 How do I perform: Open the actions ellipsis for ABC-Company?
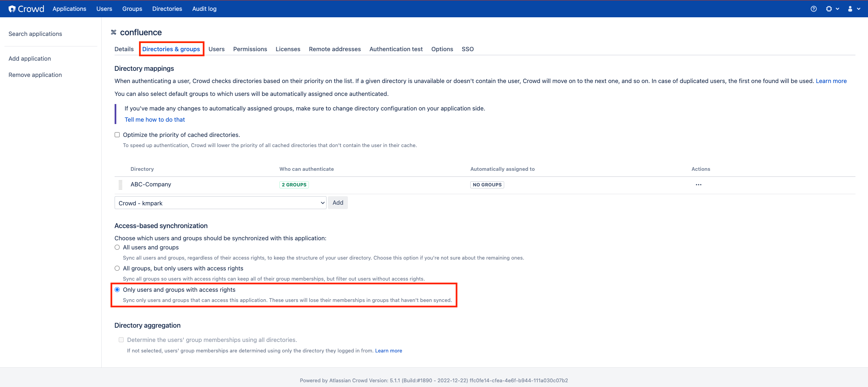point(698,185)
